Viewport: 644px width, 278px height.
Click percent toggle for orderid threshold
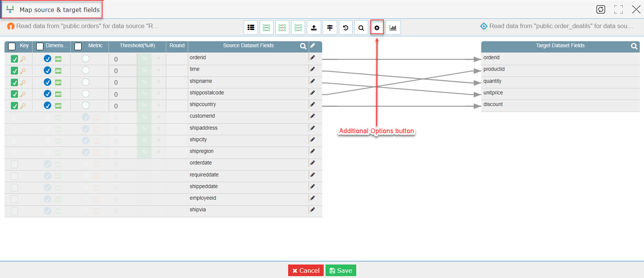pos(144,59)
